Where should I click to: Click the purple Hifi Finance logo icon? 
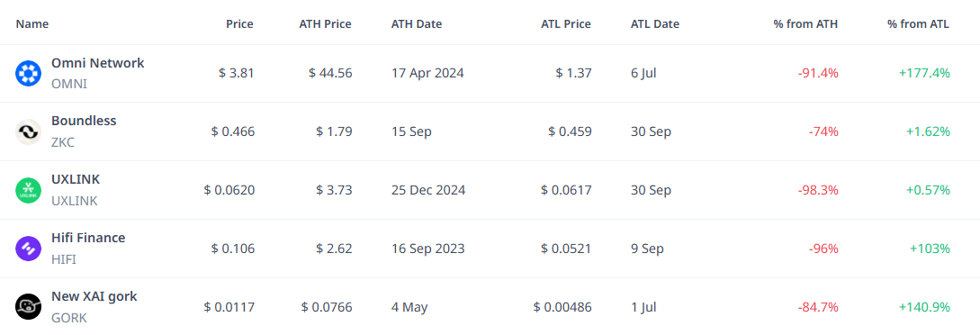pyautogui.click(x=28, y=249)
